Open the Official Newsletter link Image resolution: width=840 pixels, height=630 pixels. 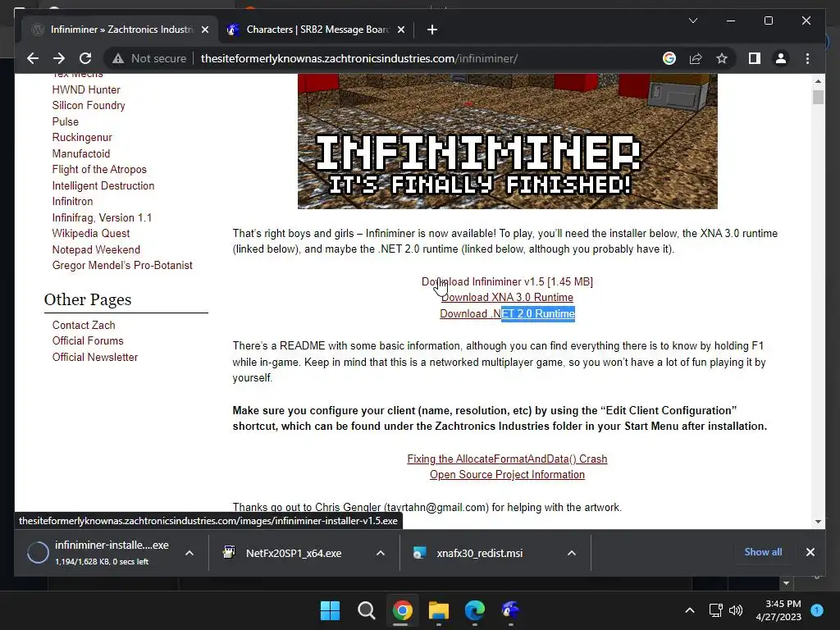pos(95,357)
